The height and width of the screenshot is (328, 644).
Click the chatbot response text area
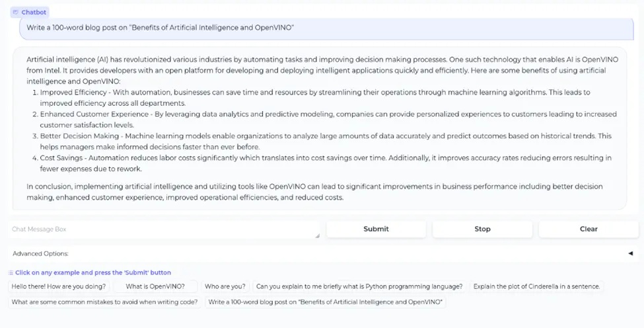click(x=320, y=128)
